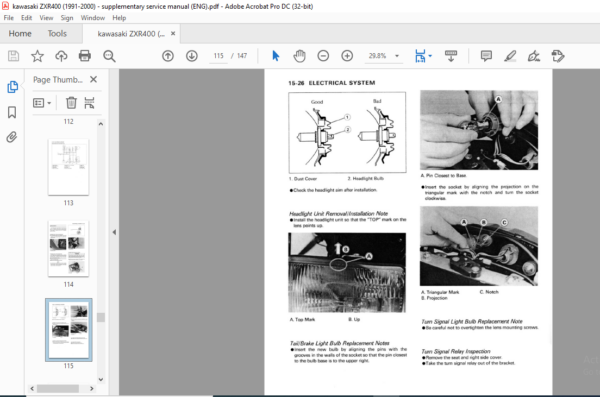The image size is (600, 397).
Task: Click the read mode keyboard icon
Action: click(451, 56)
